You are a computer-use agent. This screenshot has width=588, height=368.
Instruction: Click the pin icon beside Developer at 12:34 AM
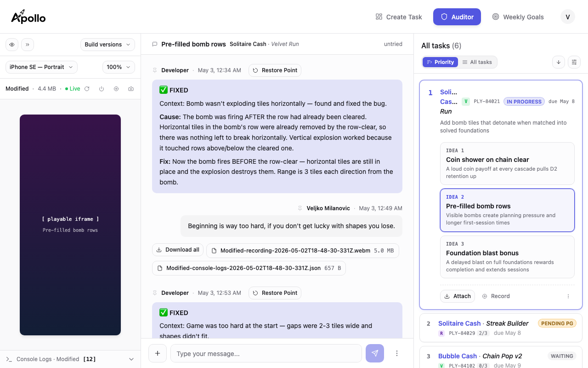point(155,70)
